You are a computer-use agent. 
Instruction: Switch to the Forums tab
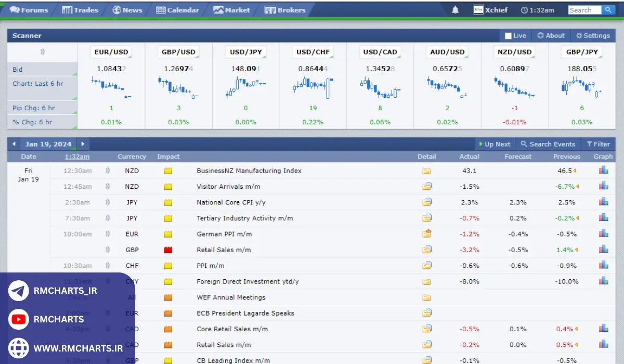(29, 10)
